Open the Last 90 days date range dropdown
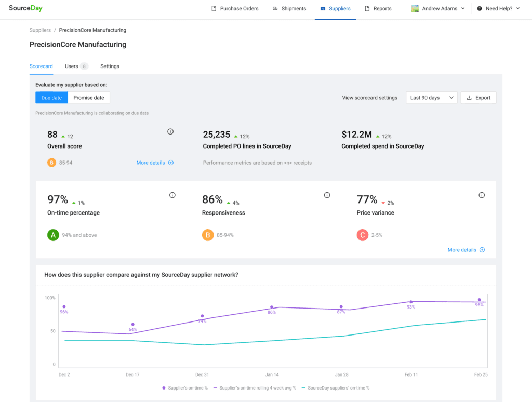Image resolution: width=532 pixels, height=402 pixels. click(431, 97)
